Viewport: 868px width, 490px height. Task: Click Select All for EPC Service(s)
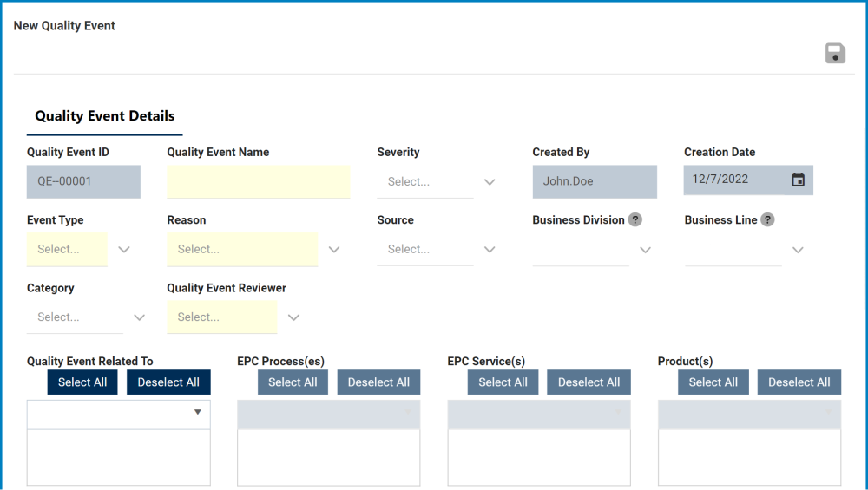(x=503, y=382)
